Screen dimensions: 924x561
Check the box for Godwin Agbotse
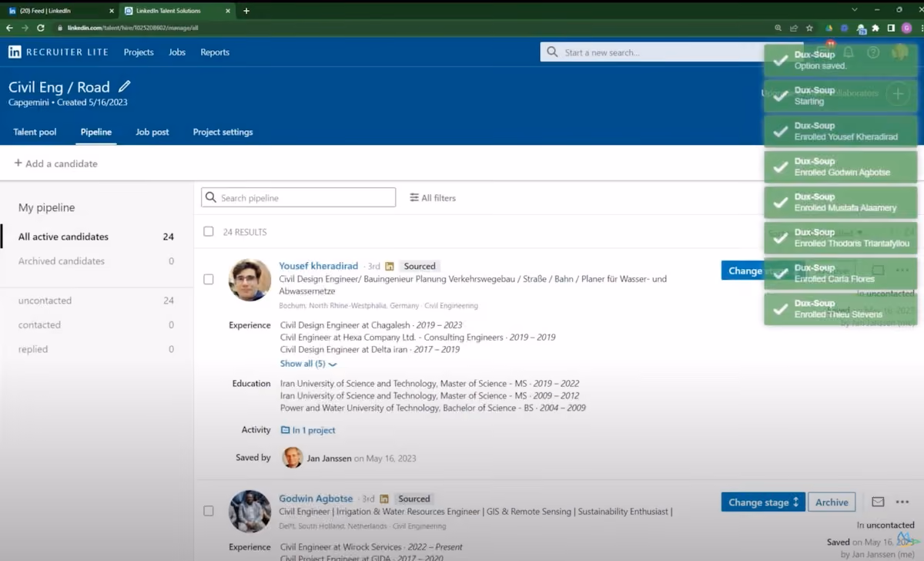[x=209, y=510]
